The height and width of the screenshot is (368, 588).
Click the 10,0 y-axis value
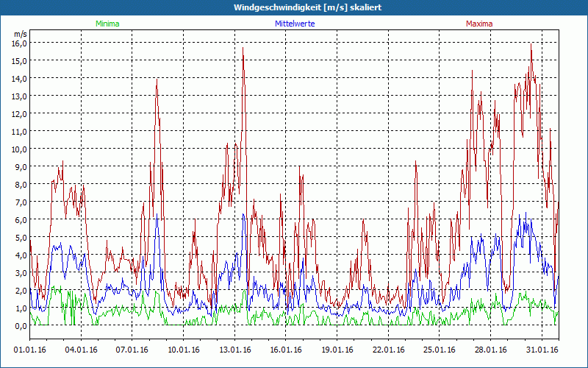coord(19,149)
